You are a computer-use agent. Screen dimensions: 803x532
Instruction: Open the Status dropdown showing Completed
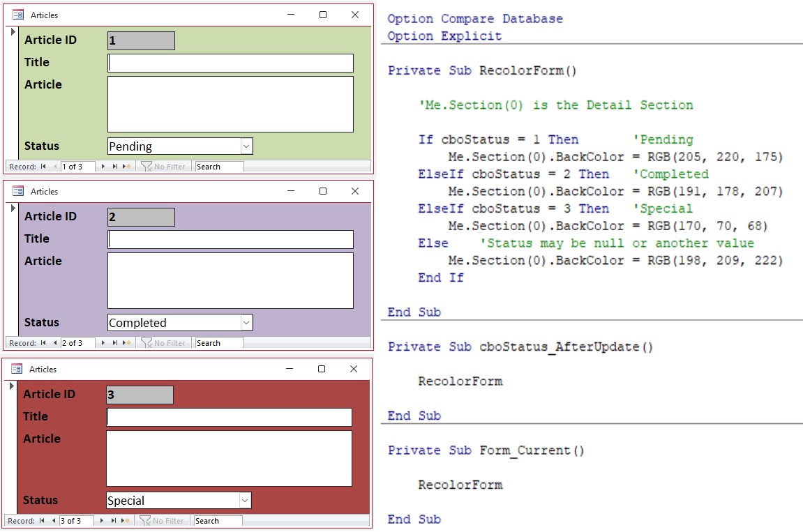(246, 322)
